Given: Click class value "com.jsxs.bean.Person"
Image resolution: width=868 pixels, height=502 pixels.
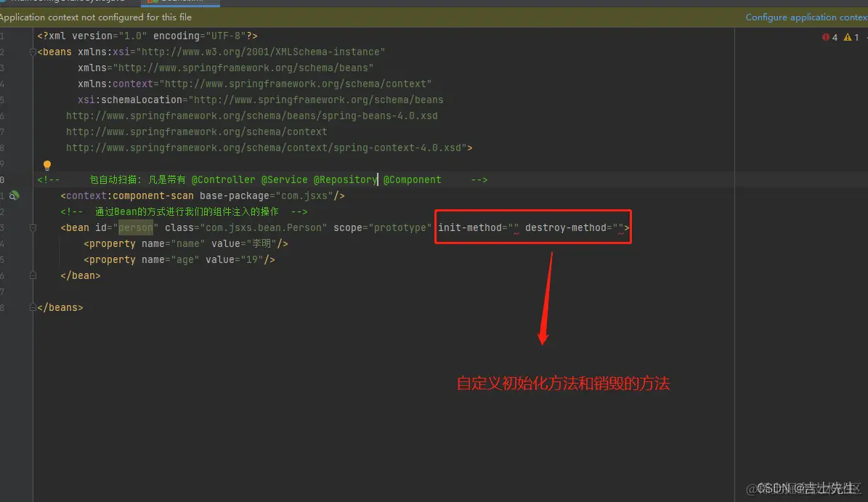Looking at the screenshot, I should pos(264,228).
